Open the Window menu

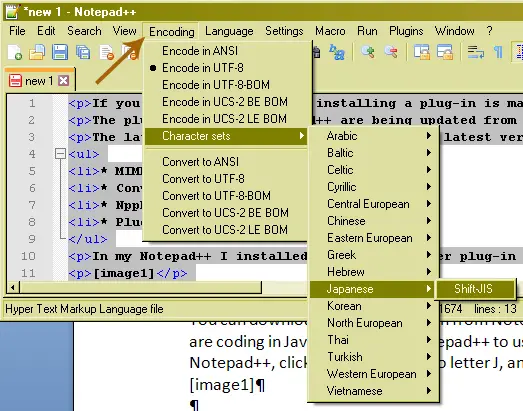coord(454,31)
